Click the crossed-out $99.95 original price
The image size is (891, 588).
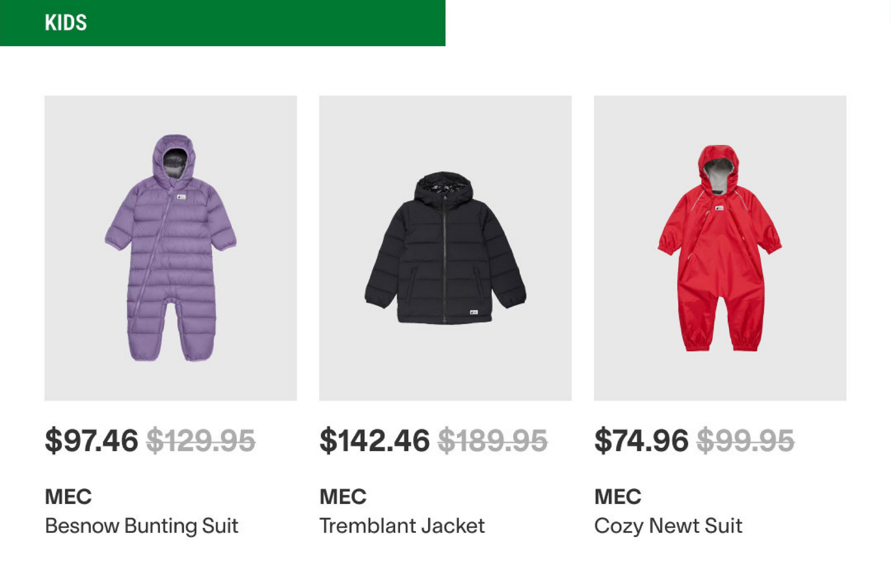745,441
